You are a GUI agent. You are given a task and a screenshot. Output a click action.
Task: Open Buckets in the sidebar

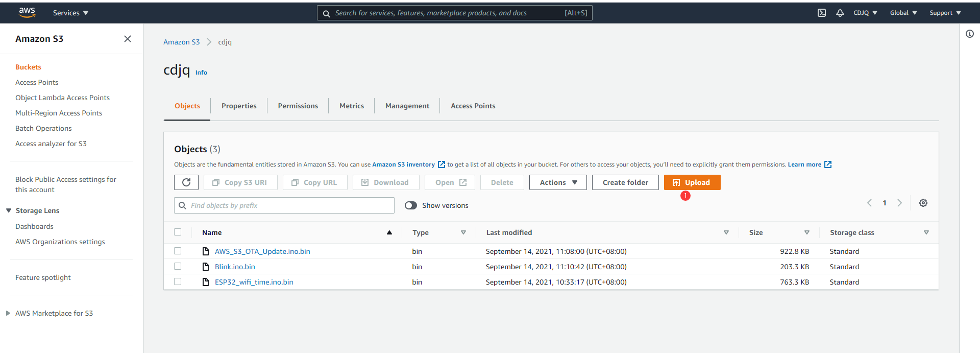pyautogui.click(x=28, y=67)
